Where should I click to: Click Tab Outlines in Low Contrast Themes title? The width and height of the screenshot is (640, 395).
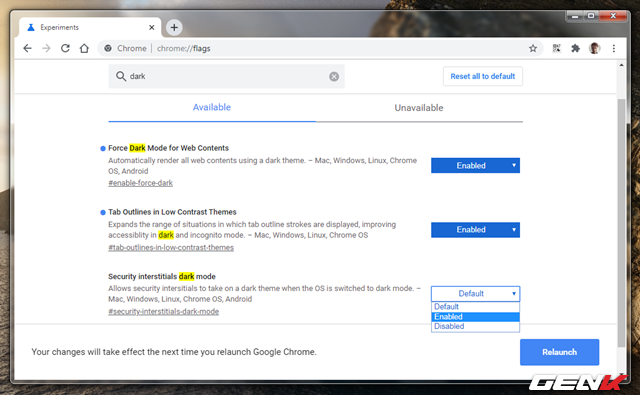point(172,212)
